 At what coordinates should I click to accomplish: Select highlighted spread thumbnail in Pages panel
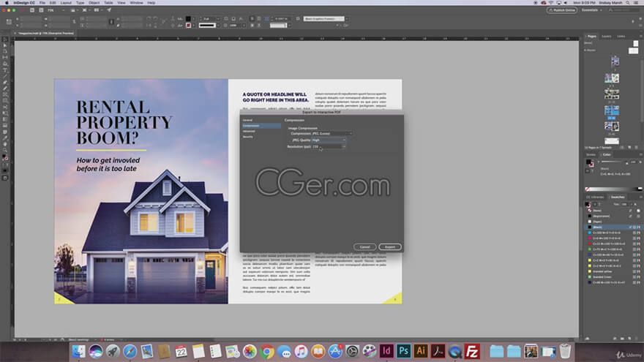click(x=612, y=110)
